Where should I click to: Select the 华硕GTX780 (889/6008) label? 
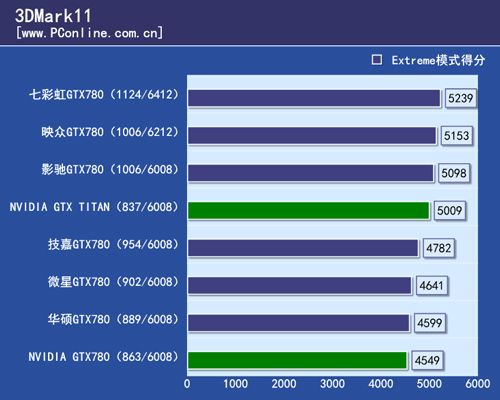click(113, 319)
